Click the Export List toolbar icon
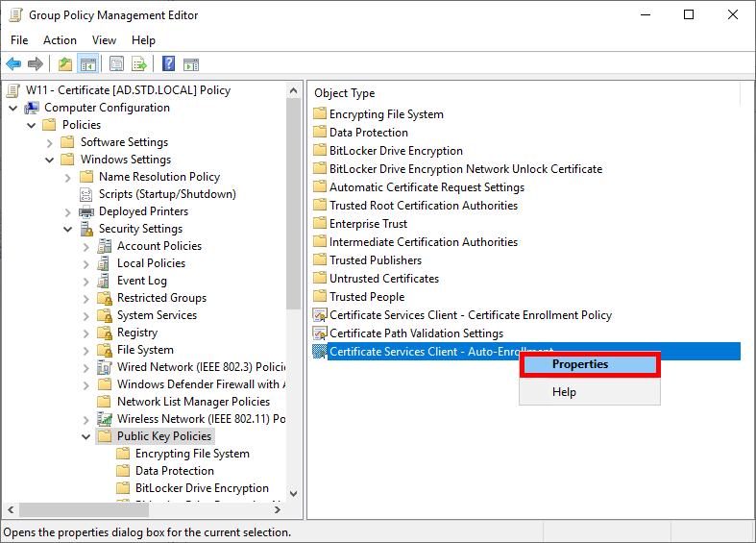Image resolution: width=756 pixels, height=543 pixels. coord(139,64)
